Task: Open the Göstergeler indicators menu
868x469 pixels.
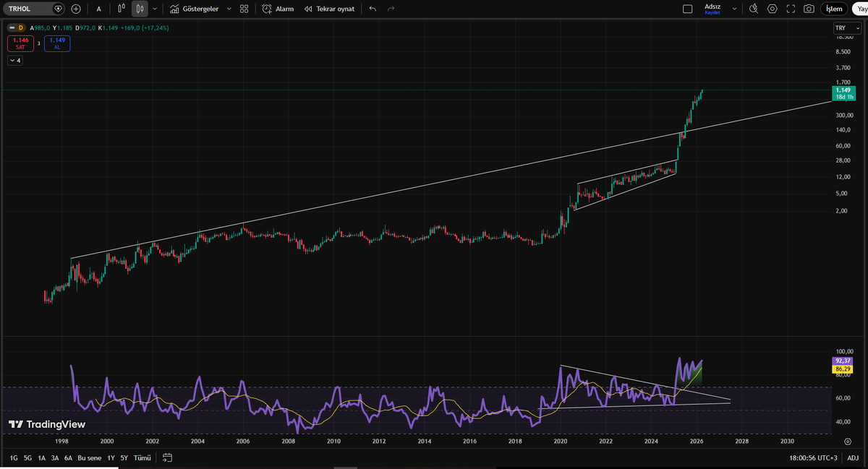Action: point(194,9)
